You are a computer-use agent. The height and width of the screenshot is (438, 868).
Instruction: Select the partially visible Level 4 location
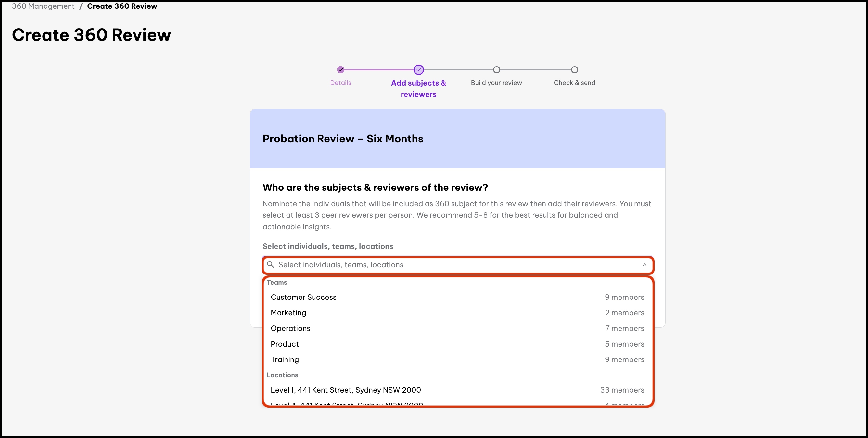pos(347,403)
